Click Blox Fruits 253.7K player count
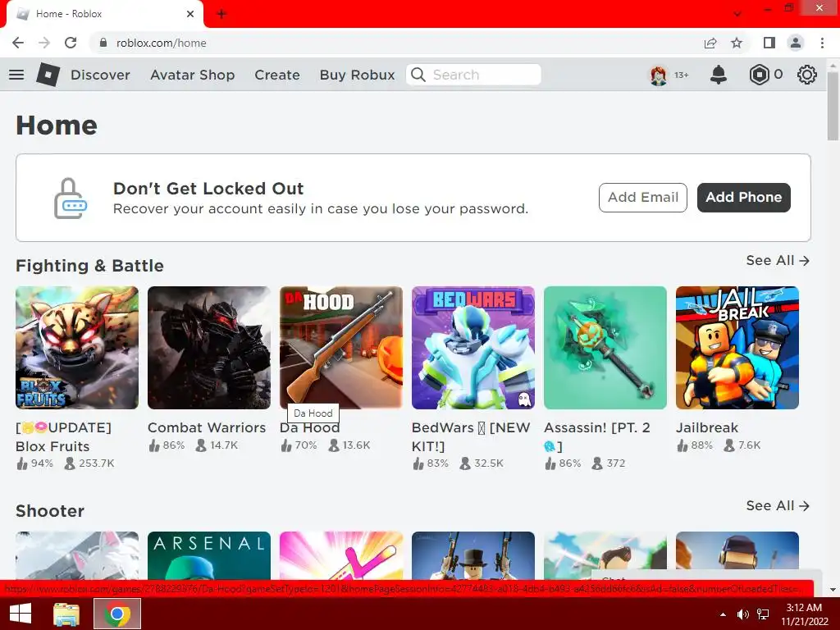The height and width of the screenshot is (630, 840). point(89,463)
